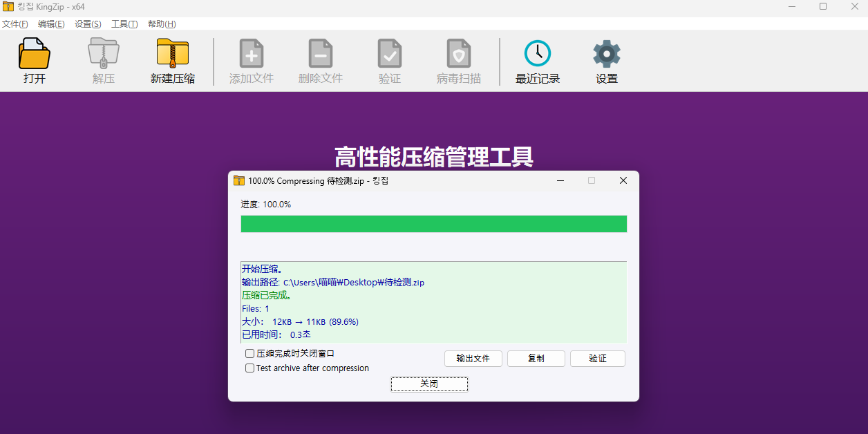
Task: Close the compressing dialog with X
Action: tap(623, 180)
